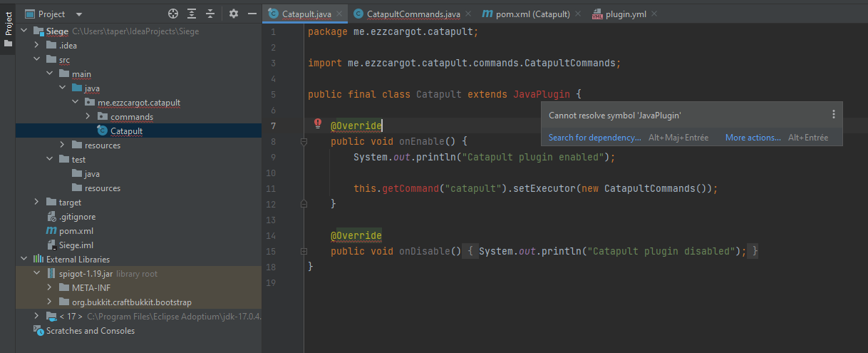This screenshot has height=353, width=868.
Task: Expand the JDK 17 library node
Action: (37, 316)
